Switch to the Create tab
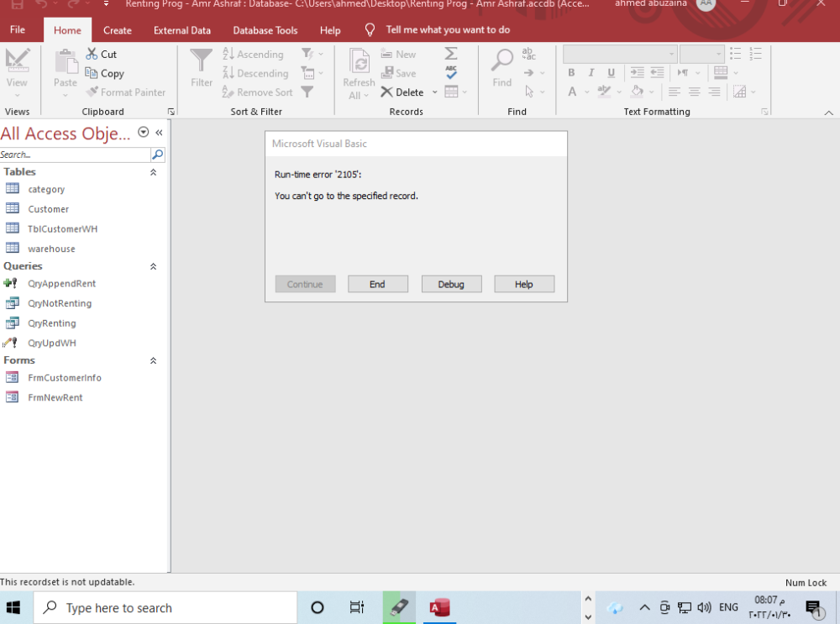 point(118,30)
